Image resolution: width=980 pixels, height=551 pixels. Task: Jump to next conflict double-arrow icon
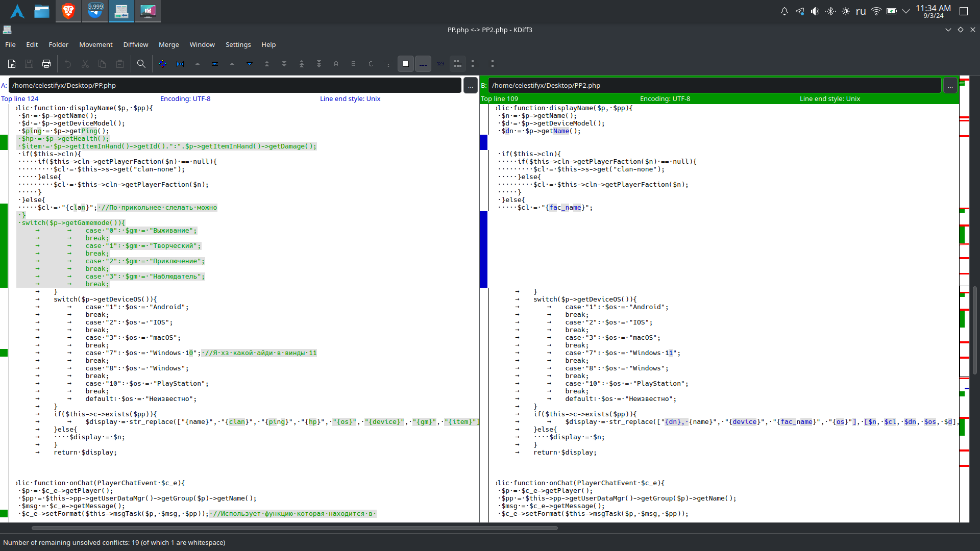pos(284,64)
